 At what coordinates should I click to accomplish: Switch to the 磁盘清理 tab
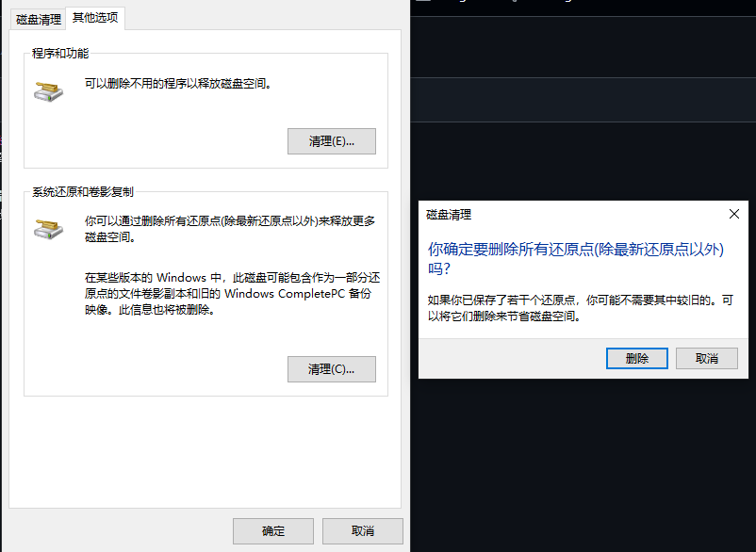37,18
